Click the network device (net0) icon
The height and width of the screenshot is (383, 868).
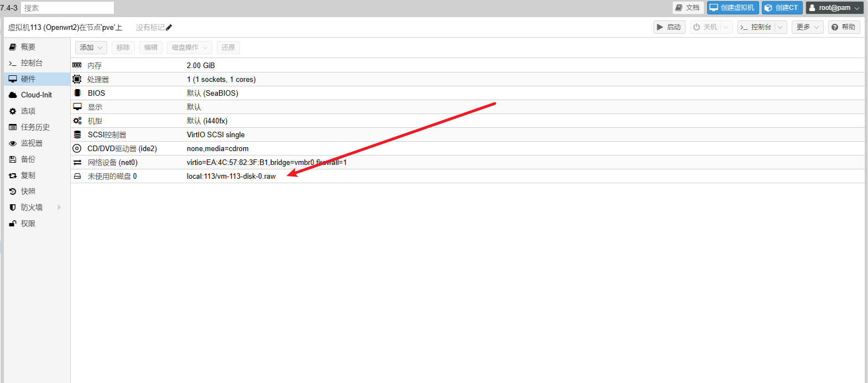tap(77, 162)
